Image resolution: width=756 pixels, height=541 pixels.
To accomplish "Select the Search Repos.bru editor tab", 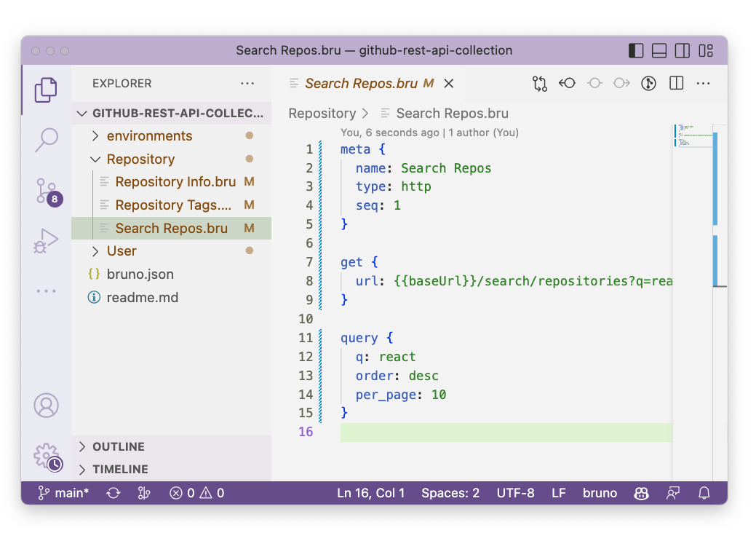I will click(x=361, y=84).
